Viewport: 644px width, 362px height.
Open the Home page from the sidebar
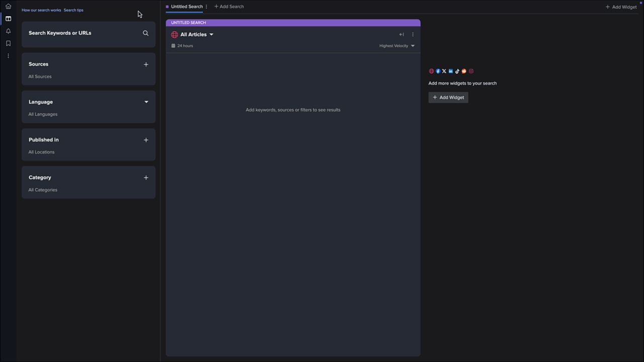(8, 7)
